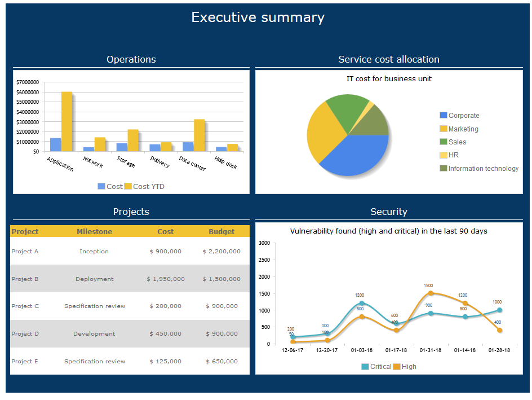Click Project C's Specification review milestone
Image resolution: width=532 pixels, height=400 pixels.
click(95, 306)
